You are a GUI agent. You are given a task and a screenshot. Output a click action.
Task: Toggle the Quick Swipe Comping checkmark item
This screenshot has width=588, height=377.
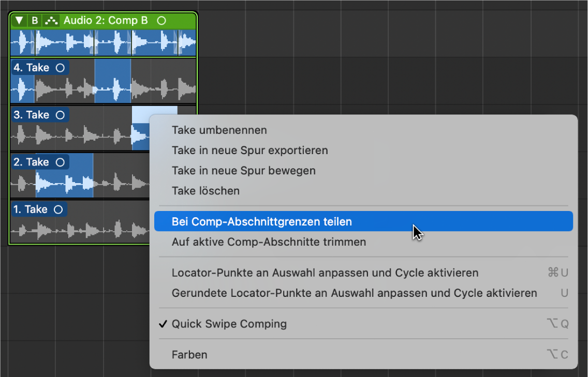coord(229,324)
